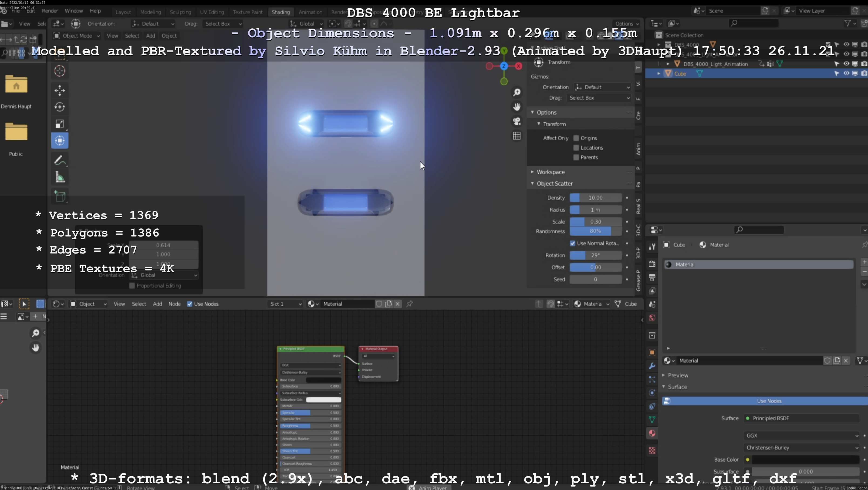
Task: Select the Cursor tool in viewport toolbar
Action: tap(60, 71)
